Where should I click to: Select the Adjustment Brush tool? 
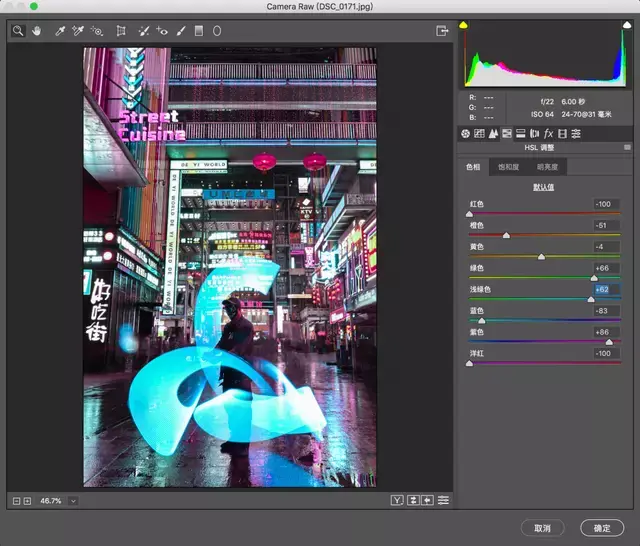click(x=181, y=31)
